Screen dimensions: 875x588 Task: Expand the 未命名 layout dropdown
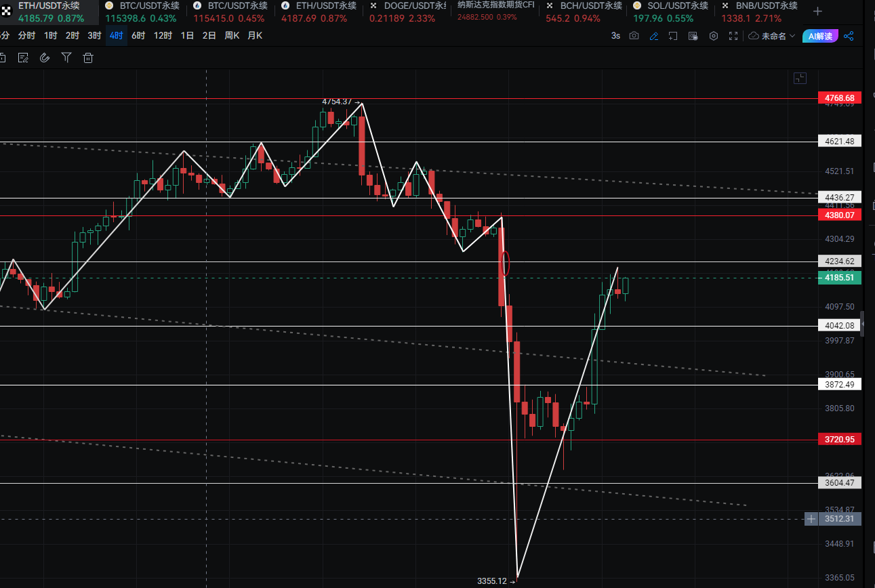(772, 36)
